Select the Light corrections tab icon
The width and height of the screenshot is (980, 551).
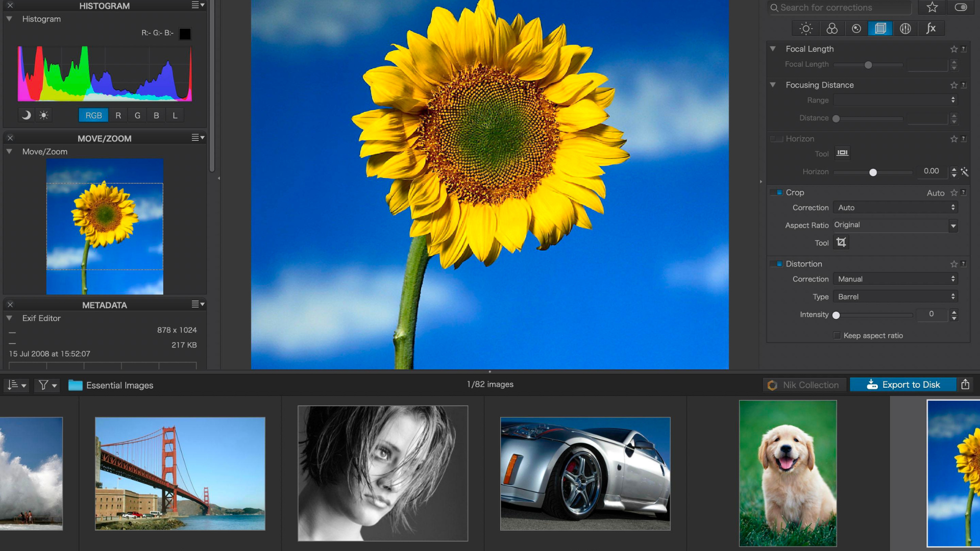(x=806, y=29)
